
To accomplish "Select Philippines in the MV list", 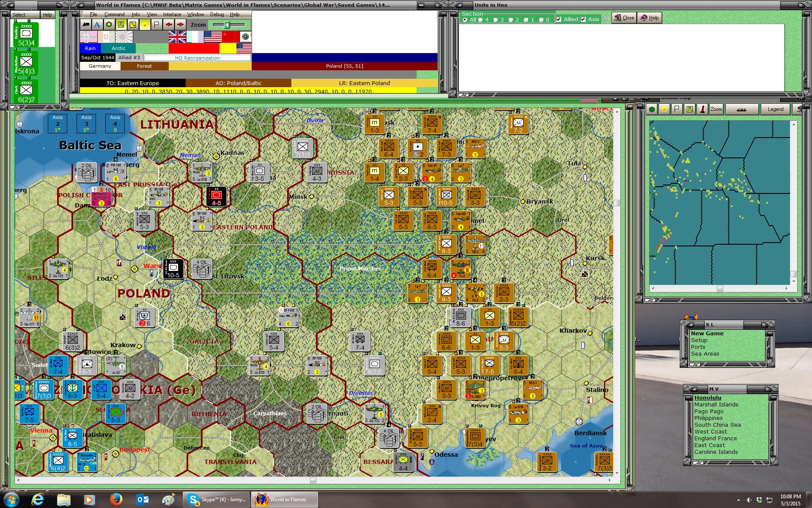I will (x=708, y=418).
